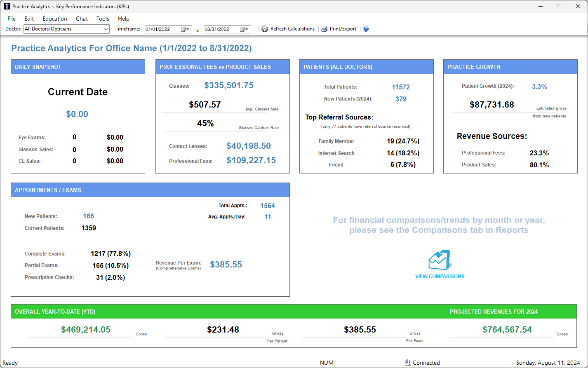Click the projected revenue $764,567.54
The image size is (588, 368).
tap(507, 330)
